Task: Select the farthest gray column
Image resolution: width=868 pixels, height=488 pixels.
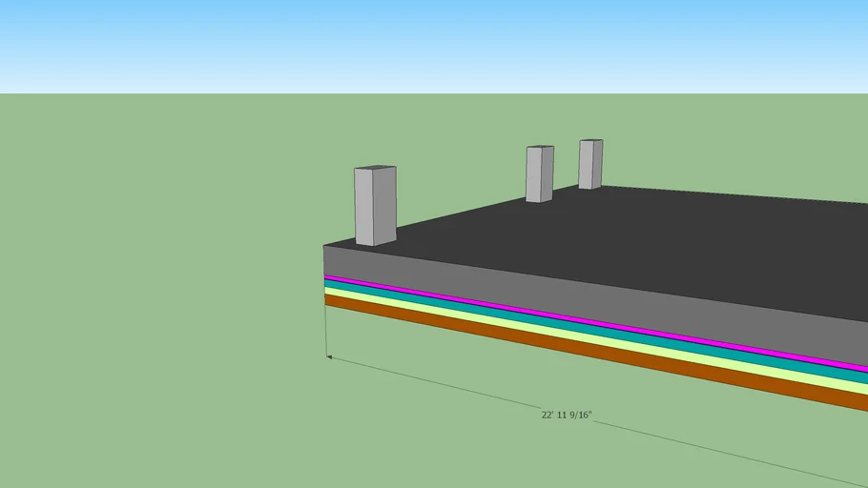Action: 590,165
